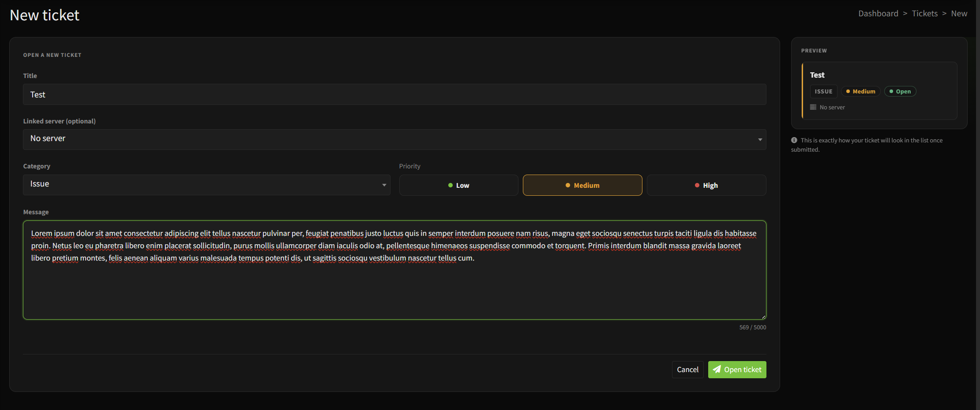The width and height of the screenshot is (980, 410).
Task: Select Low priority
Action: [458, 185]
